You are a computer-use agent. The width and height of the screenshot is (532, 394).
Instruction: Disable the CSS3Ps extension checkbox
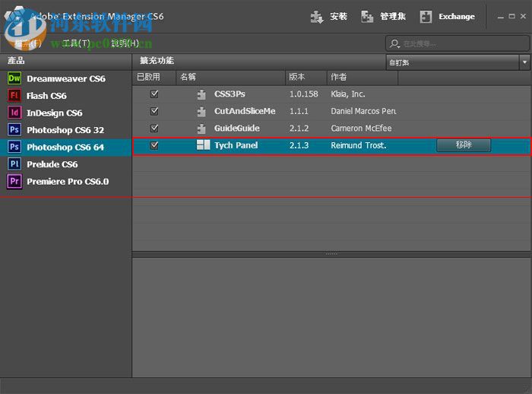154,94
